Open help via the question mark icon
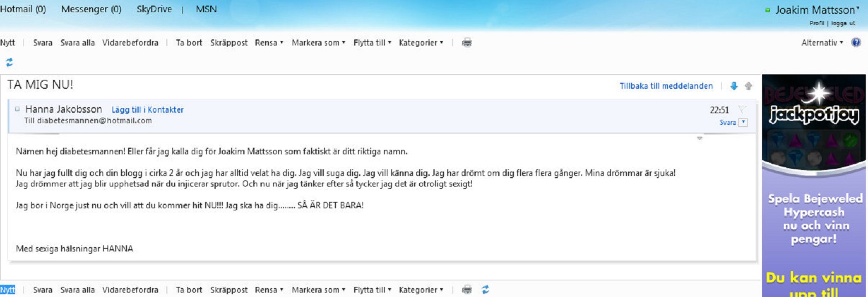868x297 pixels. coord(856,43)
